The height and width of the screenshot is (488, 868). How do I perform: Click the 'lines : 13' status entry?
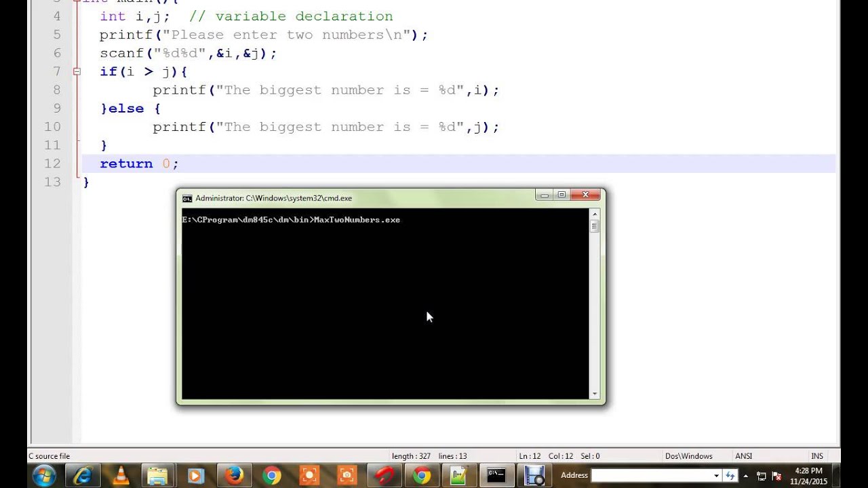[452, 456]
